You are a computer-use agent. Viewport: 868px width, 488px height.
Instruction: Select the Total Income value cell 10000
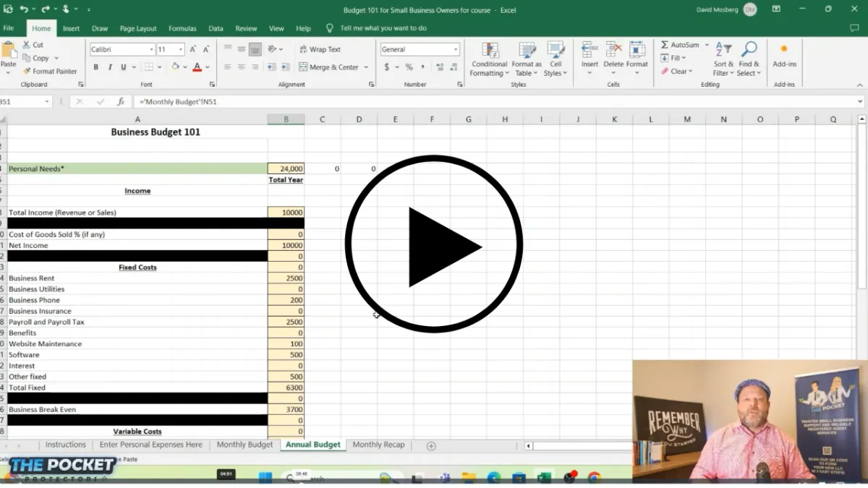(286, 213)
